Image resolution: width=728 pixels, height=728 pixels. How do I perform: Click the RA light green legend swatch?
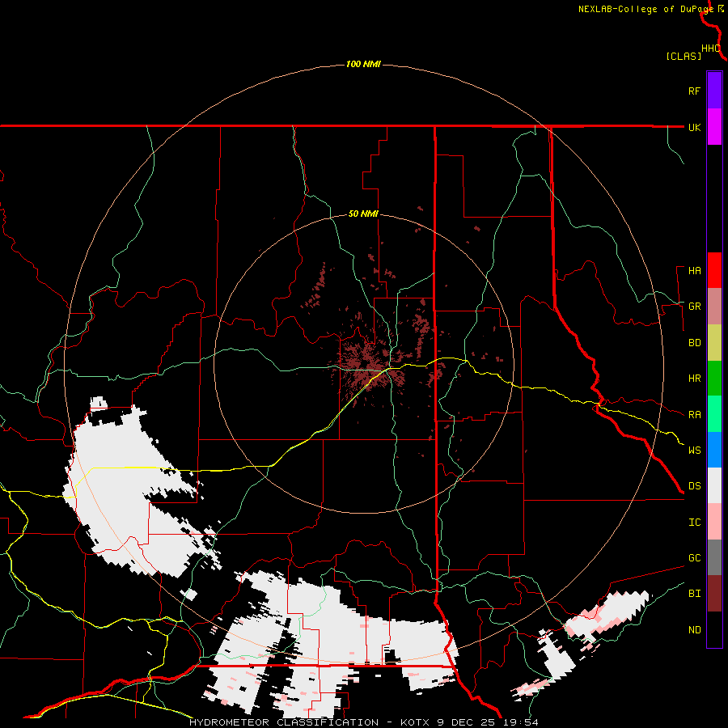click(714, 414)
